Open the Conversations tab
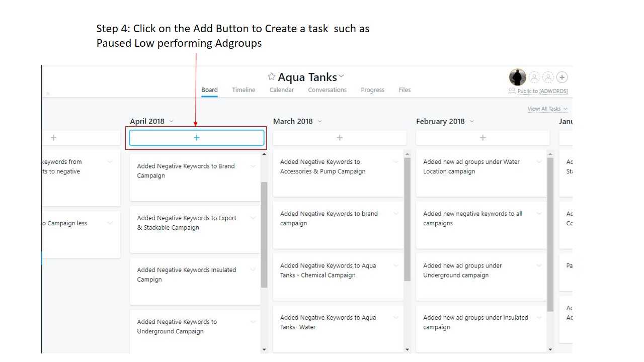The image size is (644, 362). point(327,90)
